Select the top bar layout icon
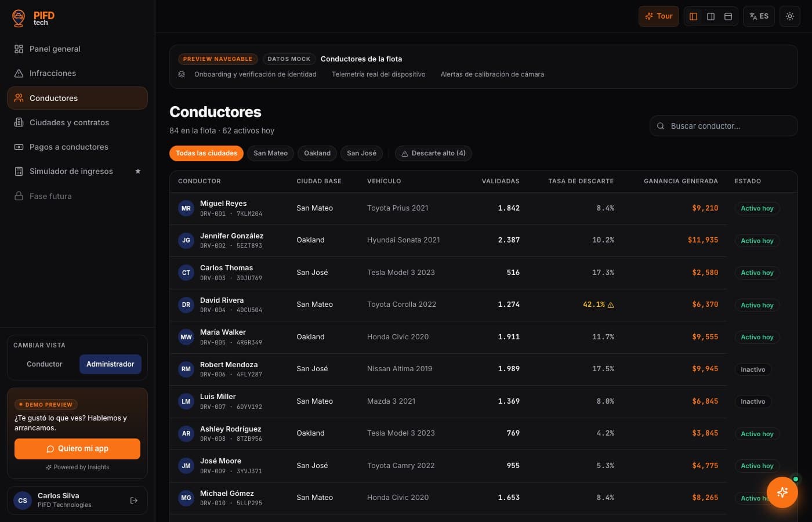The image size is (812, 522). pos(728,16)
